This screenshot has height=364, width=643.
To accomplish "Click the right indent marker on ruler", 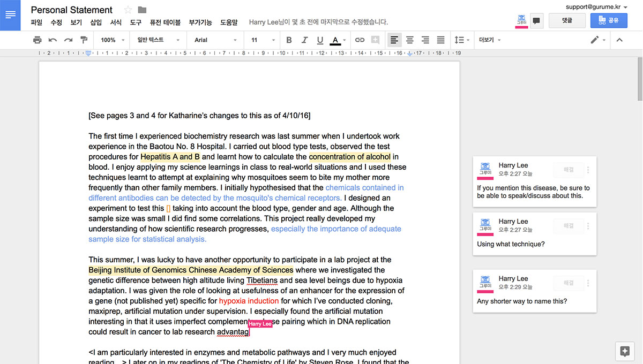I will (410, 54).
